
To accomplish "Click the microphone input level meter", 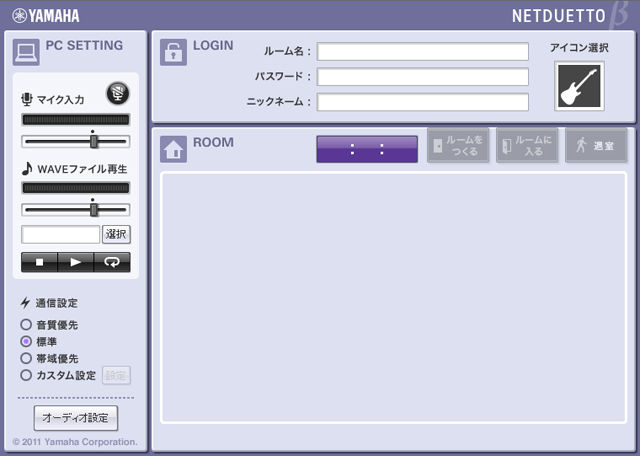I will point(76,120).
